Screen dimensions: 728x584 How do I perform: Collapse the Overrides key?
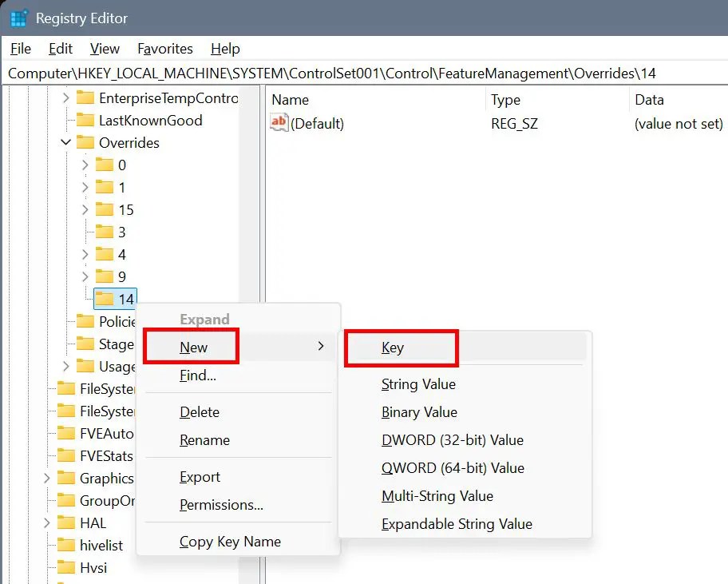tap(66, 142)
